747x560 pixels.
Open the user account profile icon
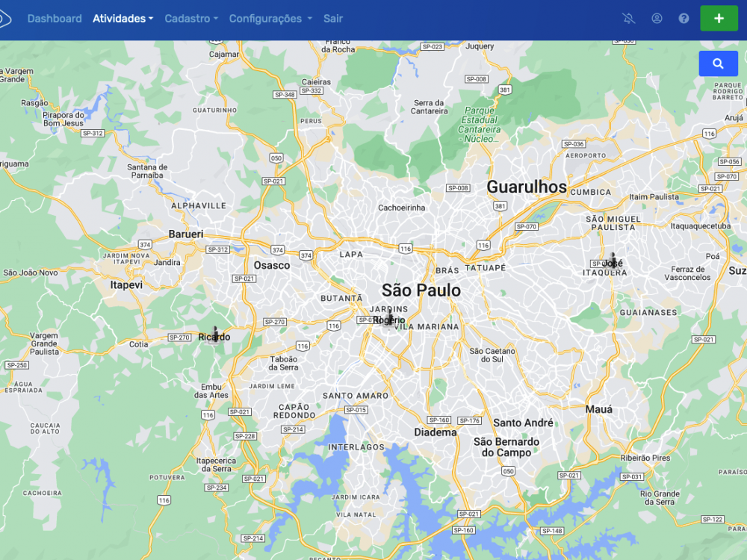pos(657,19)
